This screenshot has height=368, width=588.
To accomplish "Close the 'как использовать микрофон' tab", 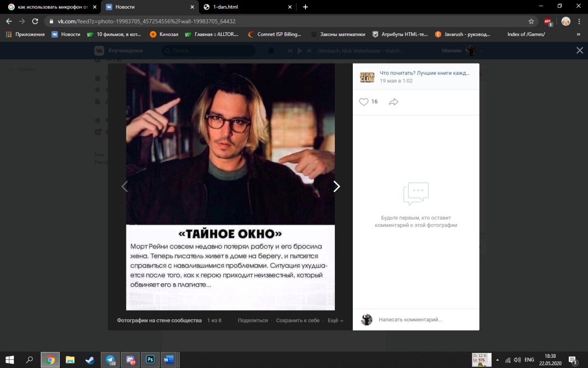I will click(x=94, y=7).
